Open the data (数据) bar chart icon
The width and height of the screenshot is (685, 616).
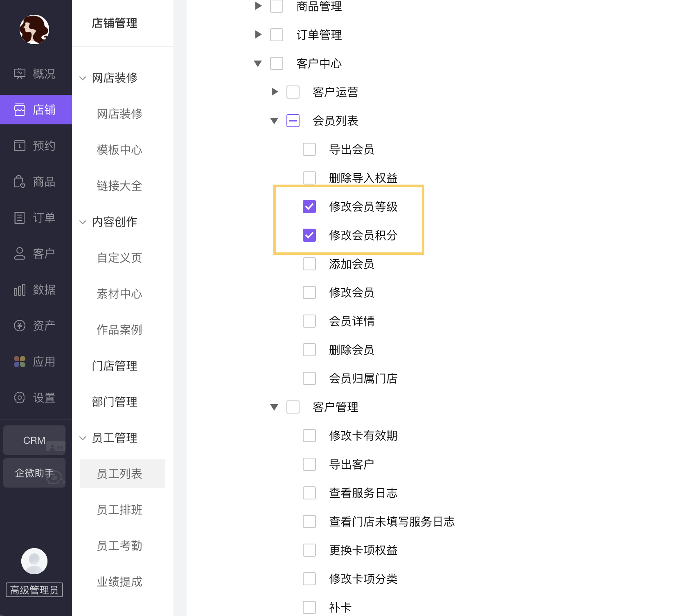[x=20, y=290]
